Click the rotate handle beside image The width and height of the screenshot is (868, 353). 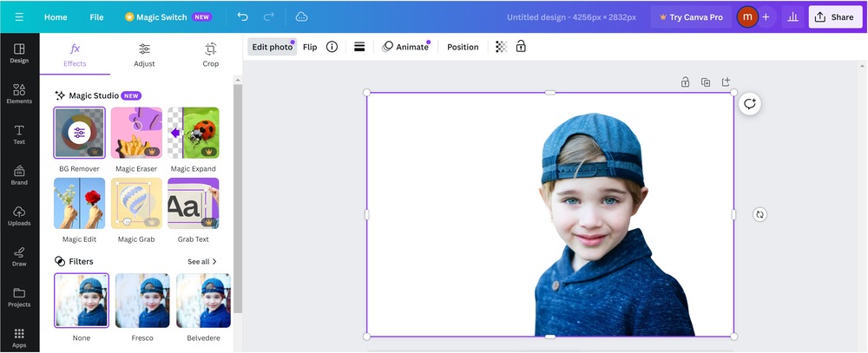[x=759, y=214]
